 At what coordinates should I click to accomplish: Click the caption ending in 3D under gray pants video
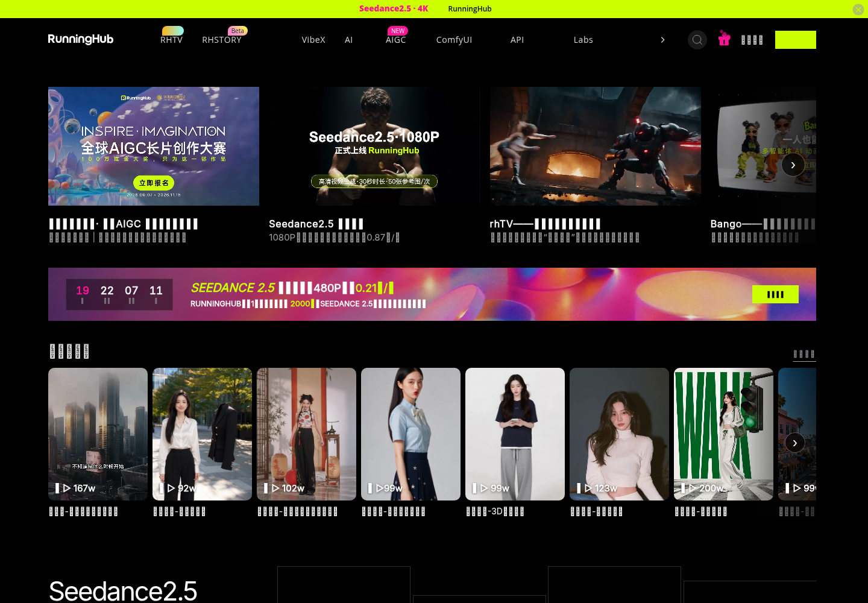[495, 511]
